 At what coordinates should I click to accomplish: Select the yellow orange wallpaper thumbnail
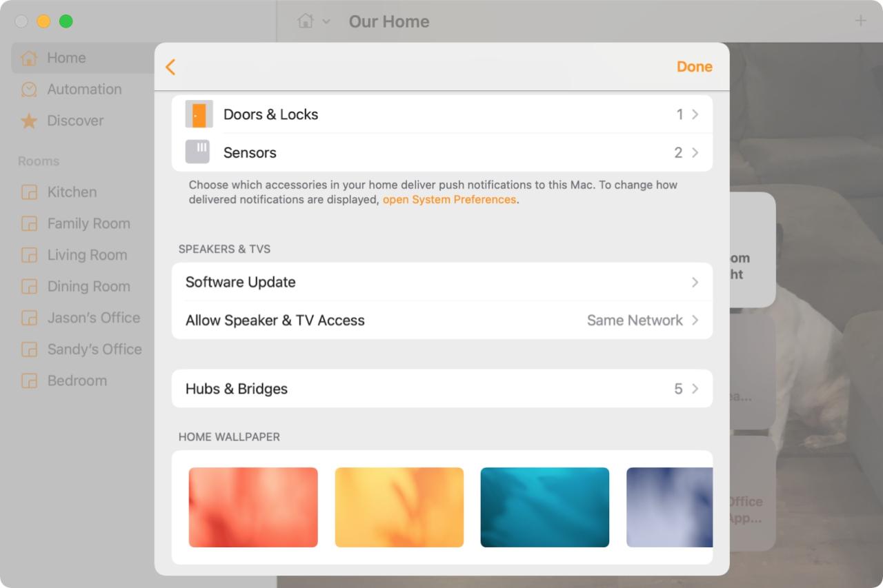click(399, 507)
